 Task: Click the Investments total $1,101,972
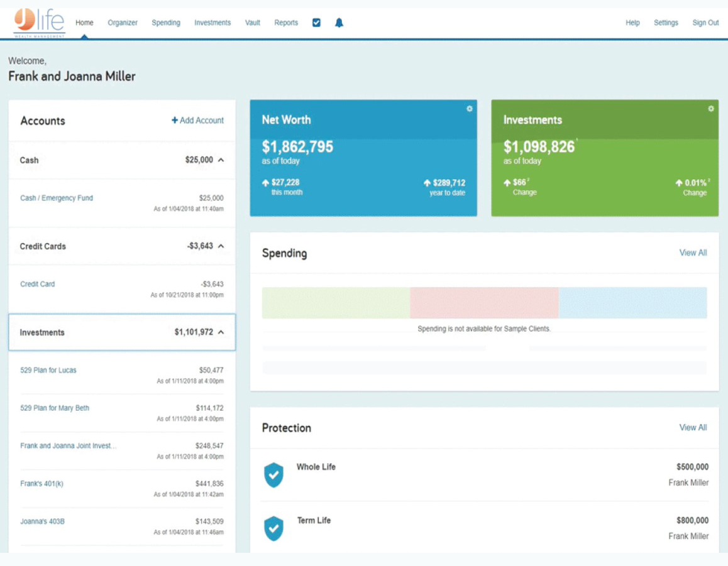point(194,332)
